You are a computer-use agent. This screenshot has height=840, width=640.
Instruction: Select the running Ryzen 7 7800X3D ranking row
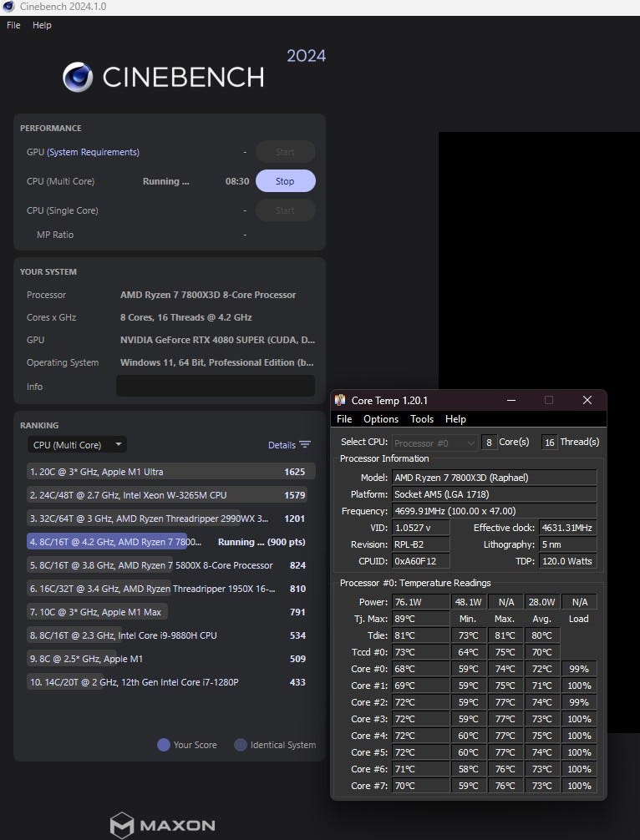[171, 542]
